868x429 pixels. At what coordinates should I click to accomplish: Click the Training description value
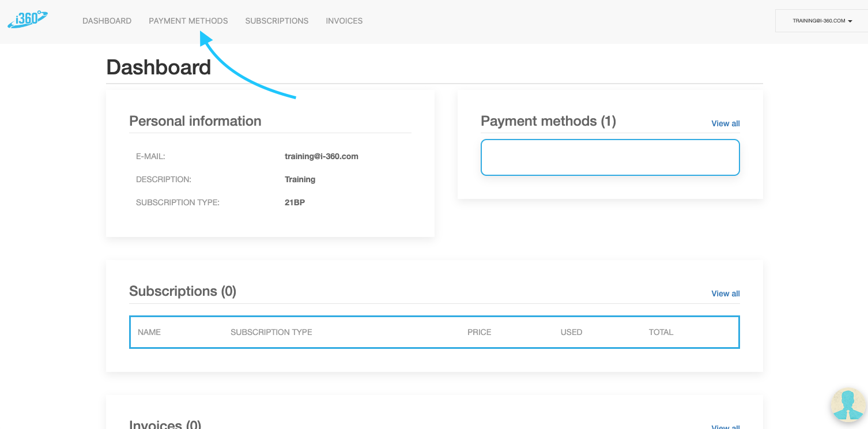[300, 179]
